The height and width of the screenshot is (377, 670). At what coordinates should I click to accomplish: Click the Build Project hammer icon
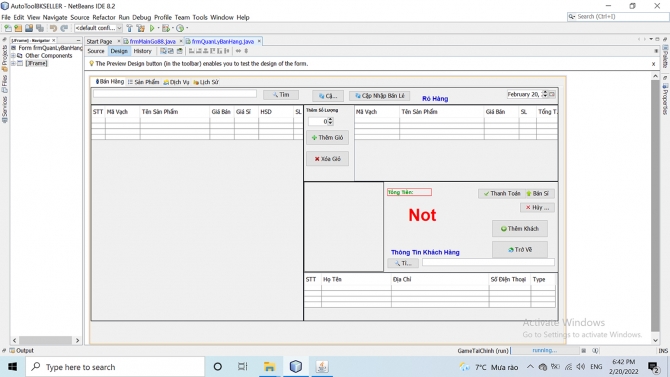click(129, 28)
